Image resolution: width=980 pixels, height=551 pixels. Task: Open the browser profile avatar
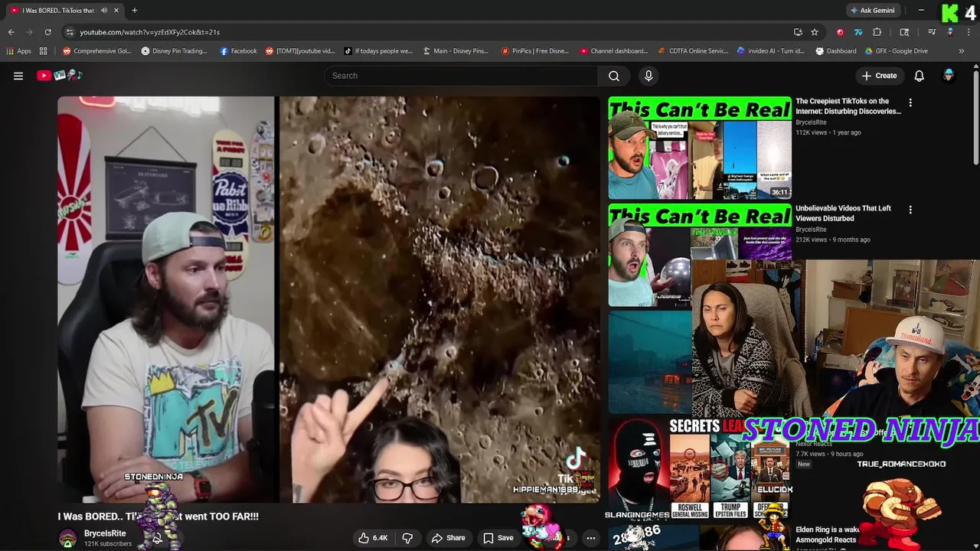[x=950, y=32]
